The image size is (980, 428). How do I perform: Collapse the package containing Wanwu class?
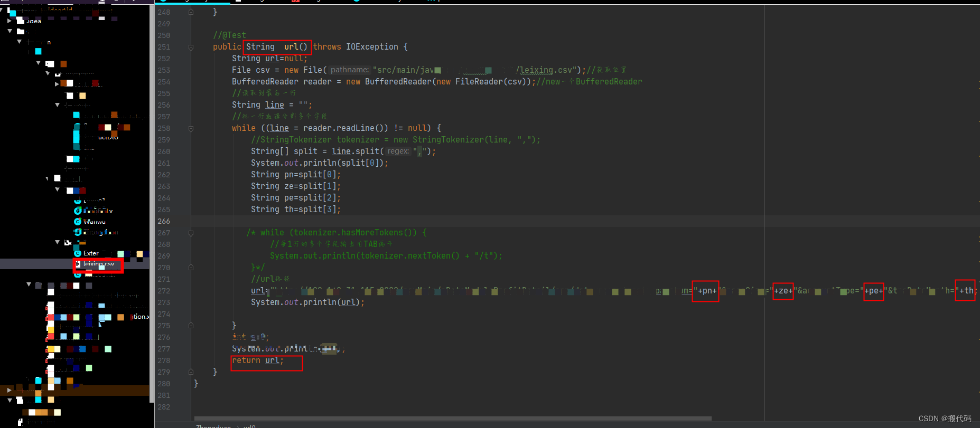click(x=58, y=189)
